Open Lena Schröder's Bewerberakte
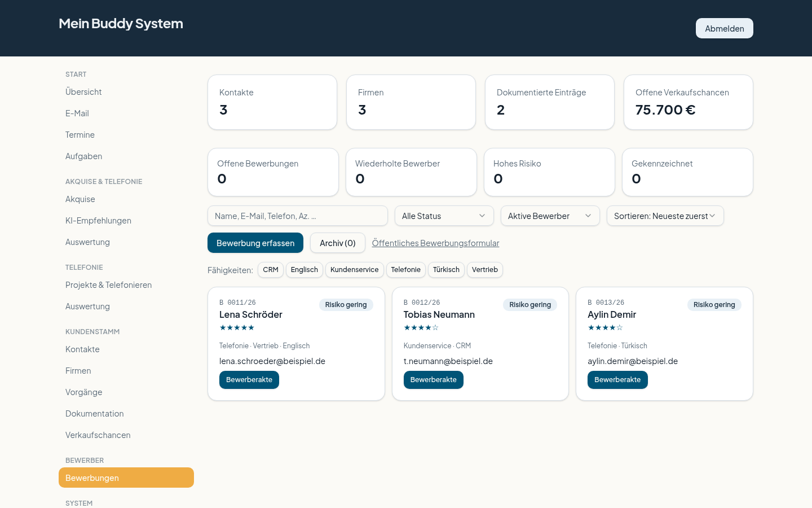Image resolution: width=812 pixels, height=508 pixels. pyautogui.click(x=249, y=380)
